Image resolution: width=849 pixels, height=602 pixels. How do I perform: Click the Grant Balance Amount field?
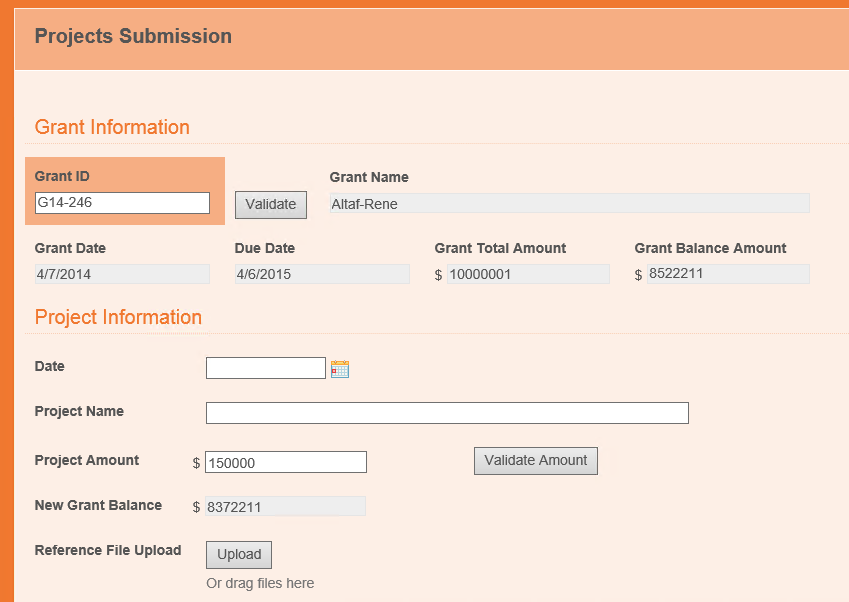(728, 274)
